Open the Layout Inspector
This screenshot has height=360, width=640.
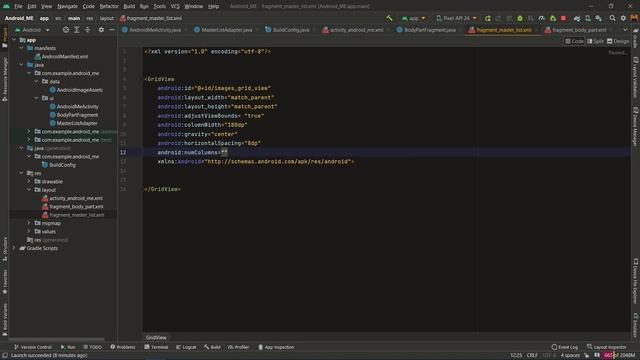(x=607, y=347)
